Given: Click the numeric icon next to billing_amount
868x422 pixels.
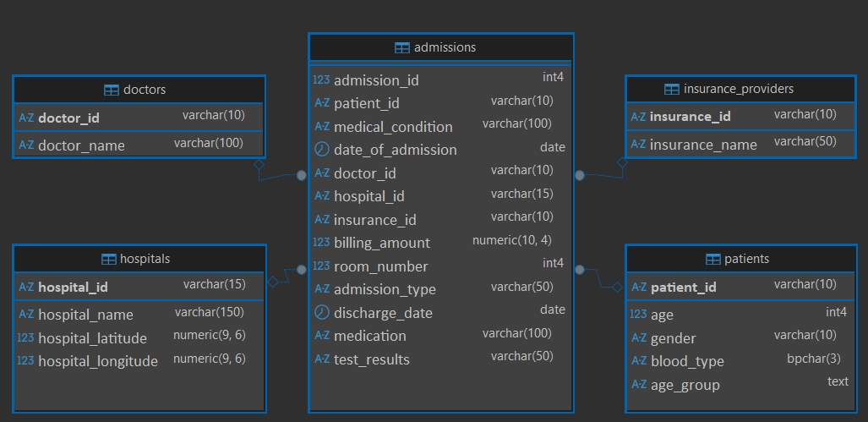Looking at the screenshot, I should point(321,243).
